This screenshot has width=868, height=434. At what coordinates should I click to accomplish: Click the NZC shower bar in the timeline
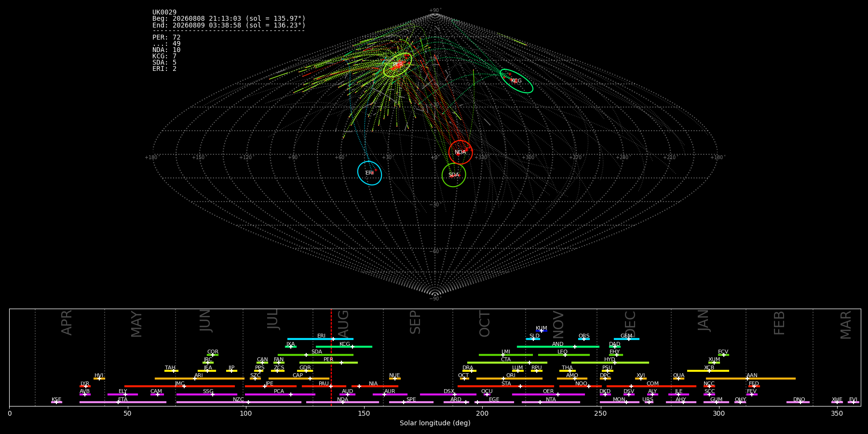pos(239,402)
